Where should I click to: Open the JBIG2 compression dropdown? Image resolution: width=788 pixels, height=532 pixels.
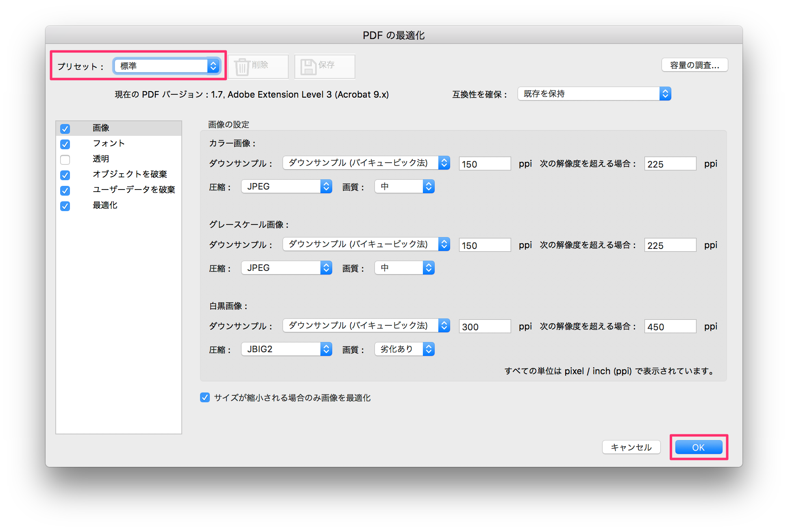[287, 349]
